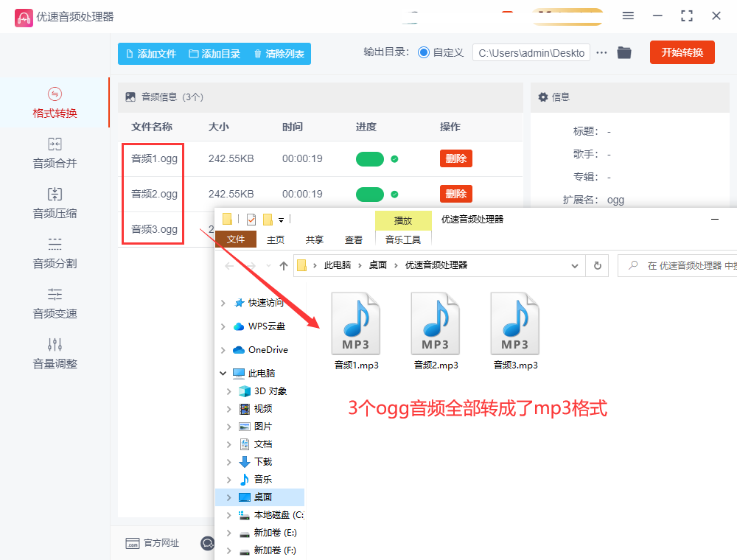Open the 格式转换 format conversion section

pyautogui.click(x=55, y=102)
